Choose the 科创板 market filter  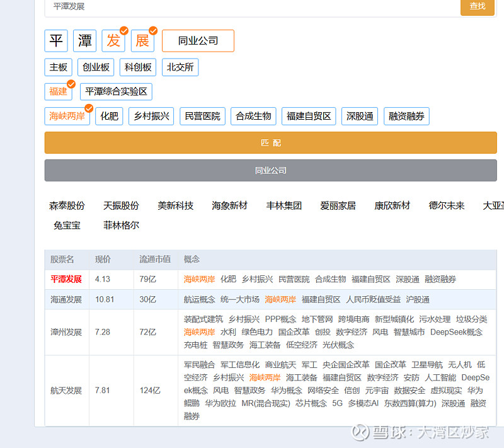[x=138, y=67]
